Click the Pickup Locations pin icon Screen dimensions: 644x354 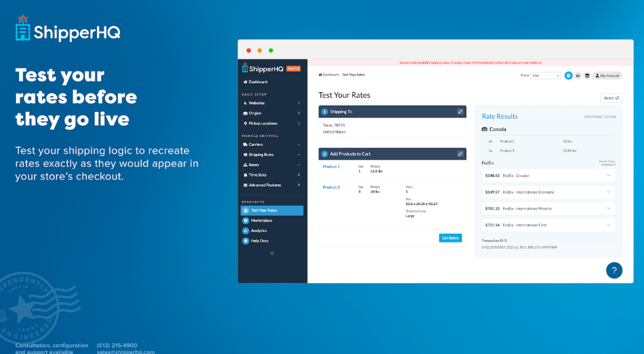click(x=245, y=123)
